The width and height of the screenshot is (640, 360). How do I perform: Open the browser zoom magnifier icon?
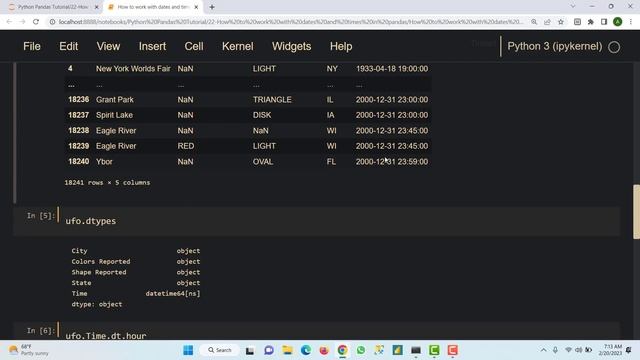click(x=534, y=22)
